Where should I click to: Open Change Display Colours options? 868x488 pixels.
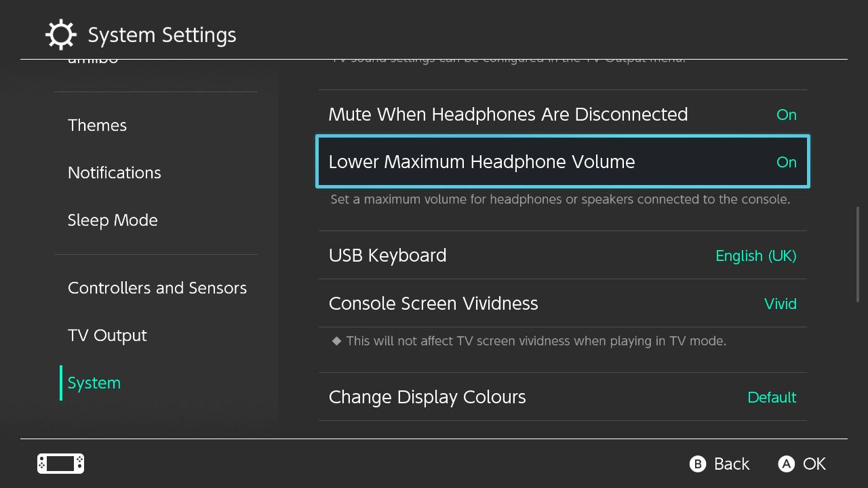point(562,397)
